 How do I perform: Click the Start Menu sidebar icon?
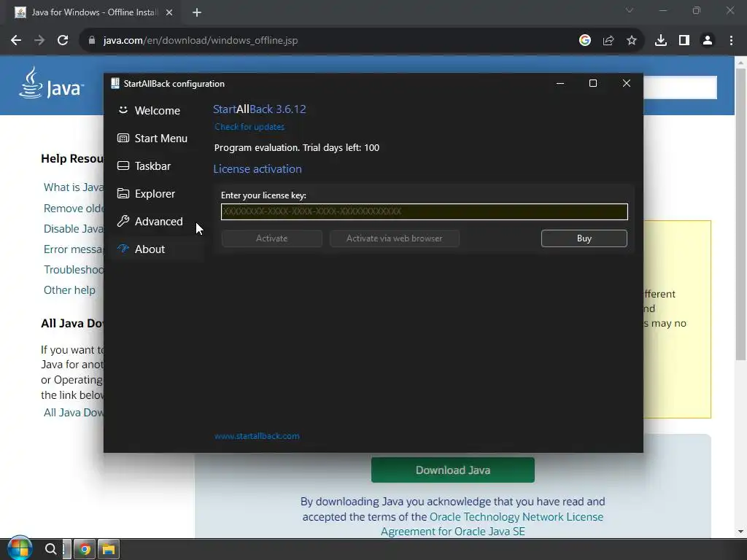point(123,138)
